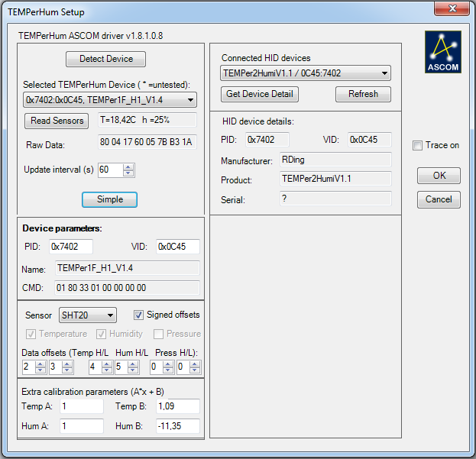Decrease Update interval with down arrow

[x=128, y=173]
